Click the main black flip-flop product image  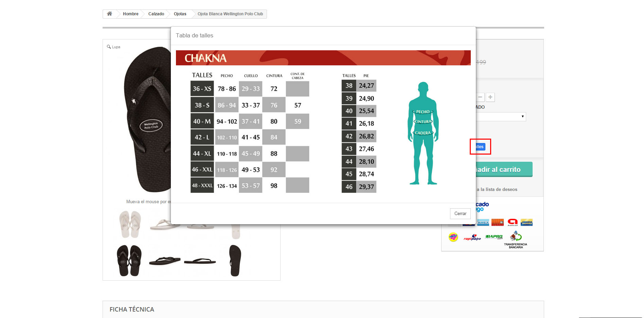[147, 120]
